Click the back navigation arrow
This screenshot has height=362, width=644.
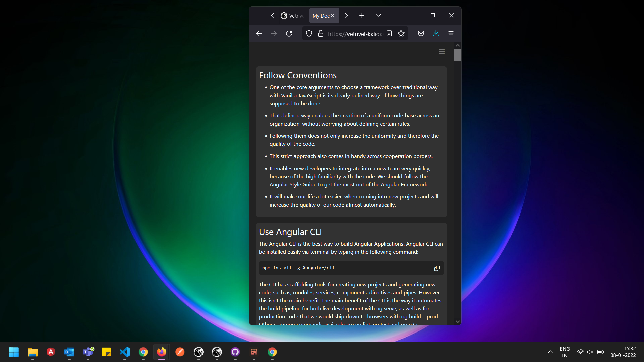pos(259,33)
